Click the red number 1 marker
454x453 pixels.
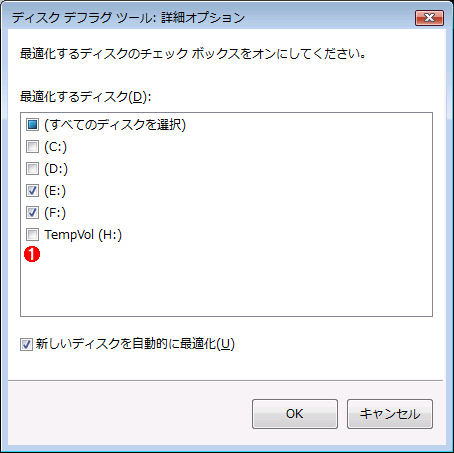point(32,254)
